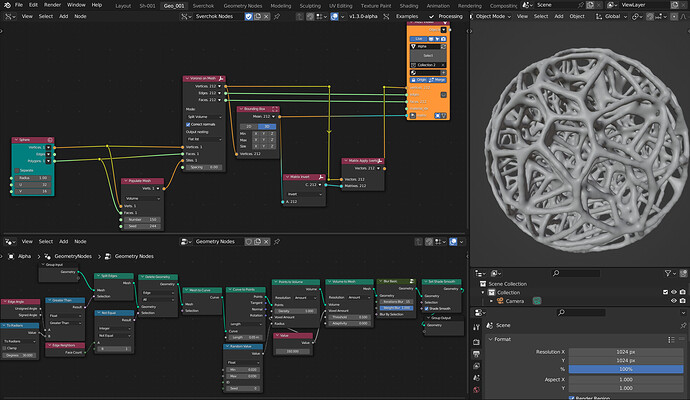Click the new scene icon beside the Scene name
690x400 pixels.
[x=590, y=5]
